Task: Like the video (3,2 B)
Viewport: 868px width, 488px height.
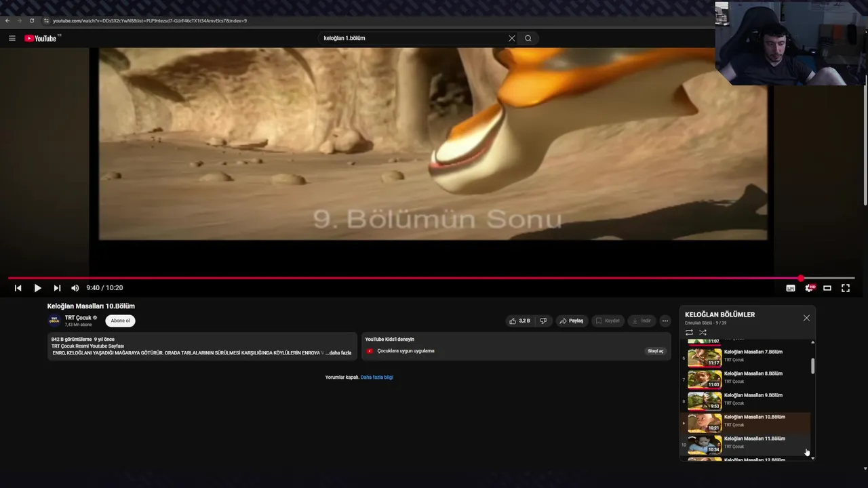Action: pos(519,321)
